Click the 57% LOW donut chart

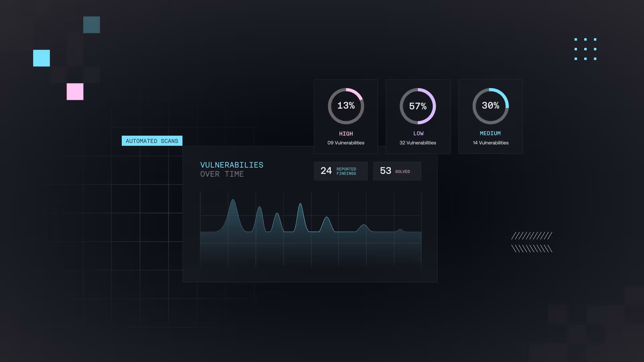[418, 106]
